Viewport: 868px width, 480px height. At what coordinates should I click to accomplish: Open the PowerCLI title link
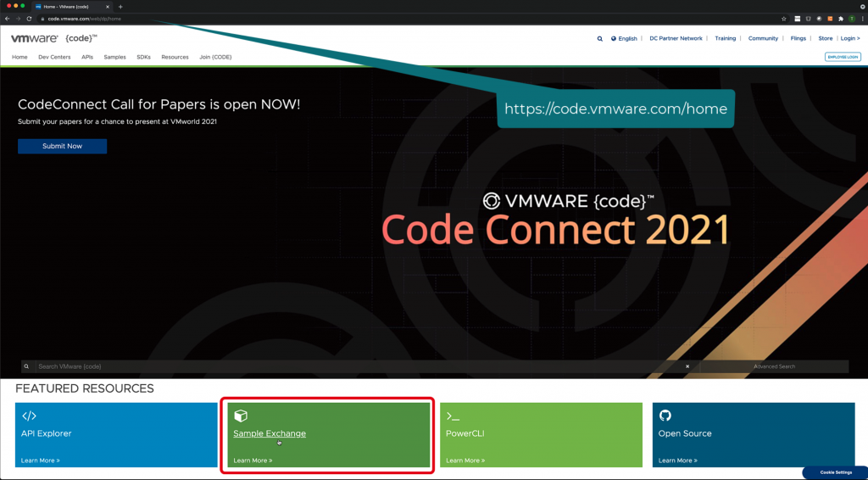(465, 433)
